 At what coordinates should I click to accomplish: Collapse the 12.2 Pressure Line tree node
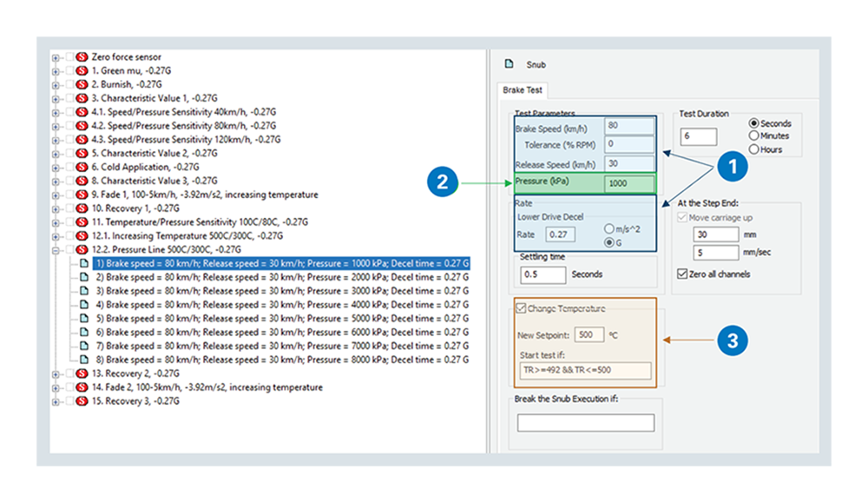pos(56,250)
